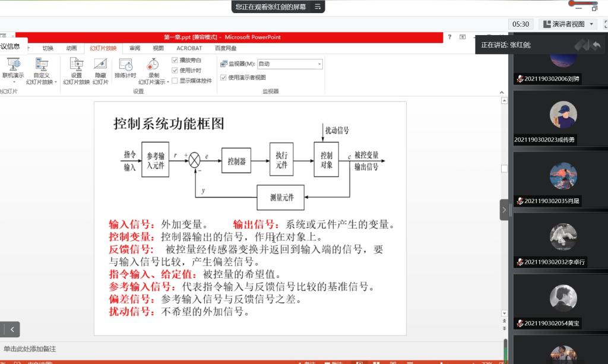This screenshot has width=608, height=364.
Task: Enable the 显示媒体控件 checkbox
Action: click(x=175, y=80)
